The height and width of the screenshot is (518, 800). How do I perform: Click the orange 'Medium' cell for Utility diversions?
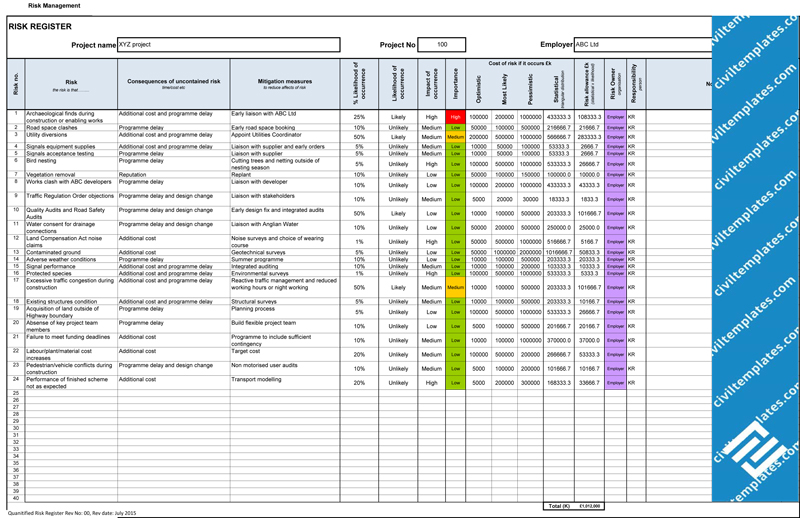[x=456, y=137]
